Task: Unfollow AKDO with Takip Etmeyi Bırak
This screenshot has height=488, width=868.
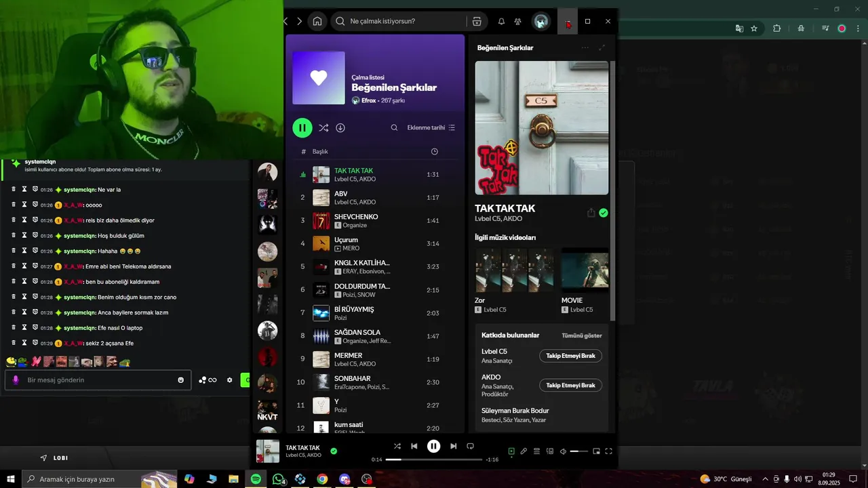Action: coord(570,385)
